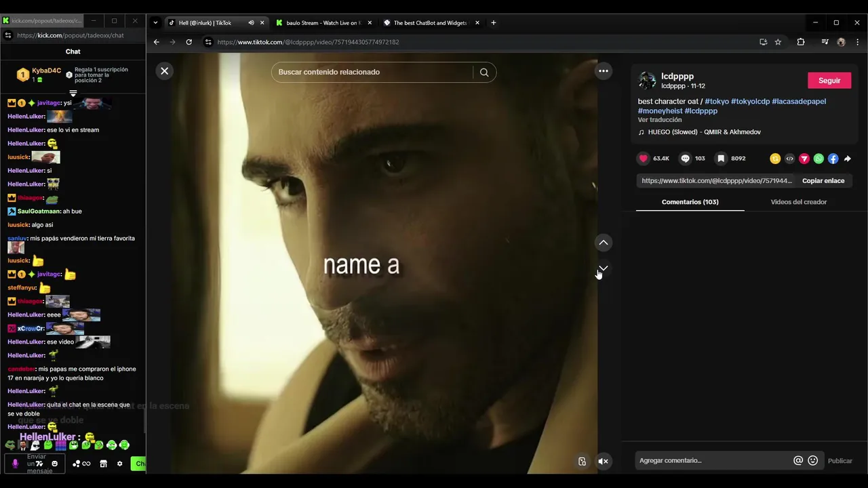Unmute the TikTok video sound

point(603,462)
